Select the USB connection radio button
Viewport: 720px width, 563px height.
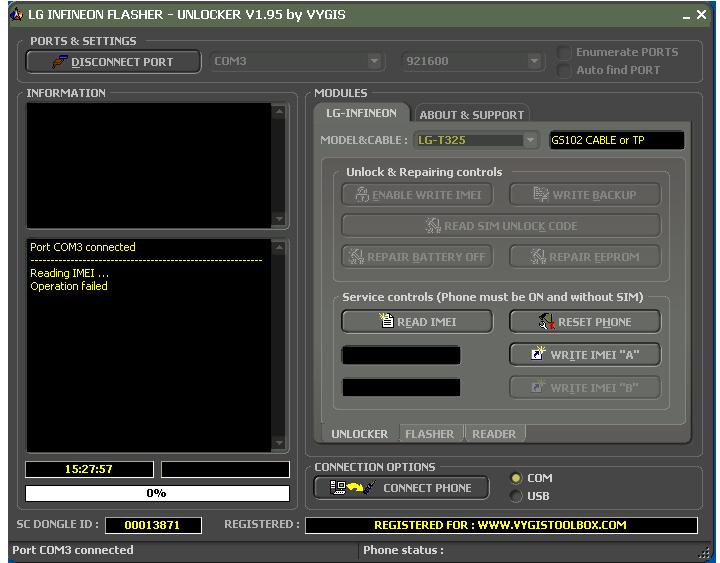tap(516, 496)
